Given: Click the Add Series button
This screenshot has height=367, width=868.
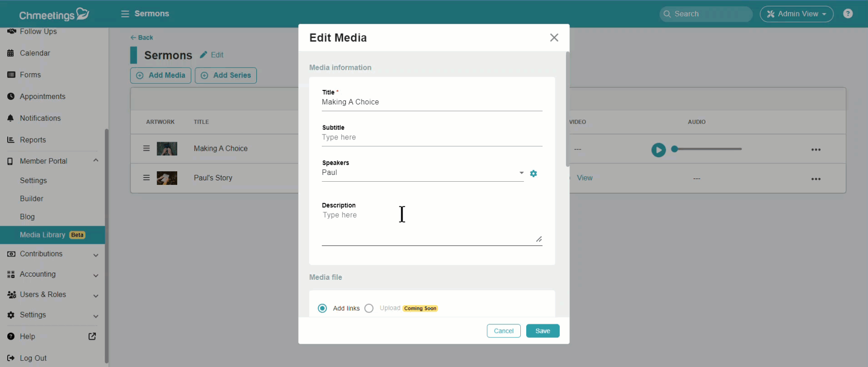Looking at the screenshot, I should [x=226, y=75].
